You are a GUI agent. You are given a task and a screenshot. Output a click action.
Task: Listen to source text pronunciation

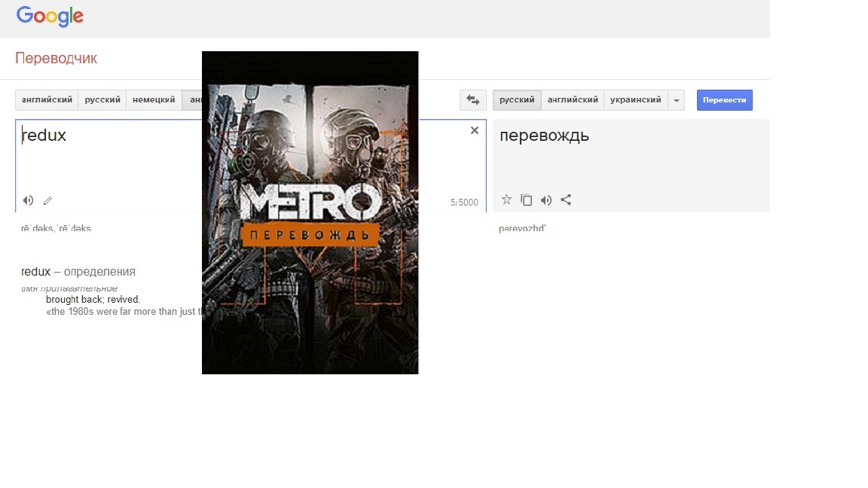click(28, 200)
